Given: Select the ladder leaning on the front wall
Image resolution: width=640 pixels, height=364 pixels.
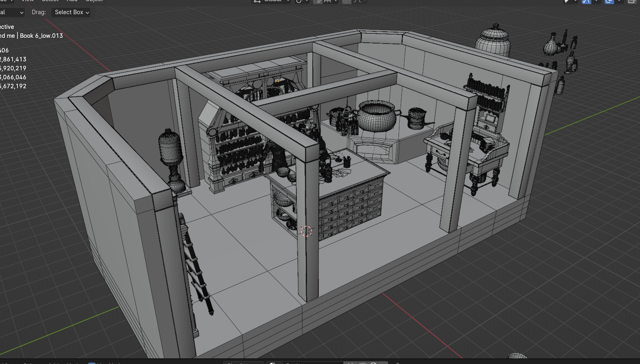Looking at the screenshot, I should tap(195, 264).
